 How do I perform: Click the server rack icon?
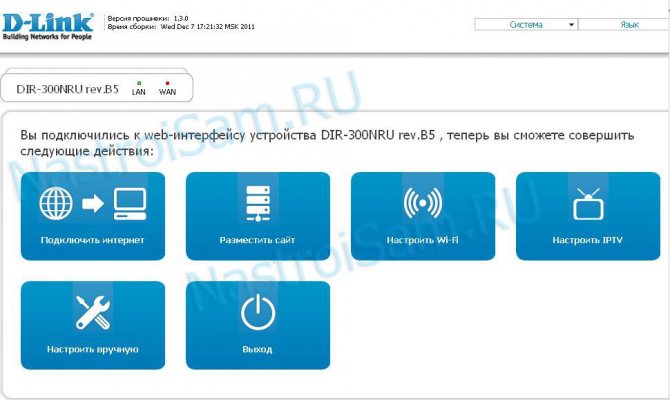click(x=258, y=203)
